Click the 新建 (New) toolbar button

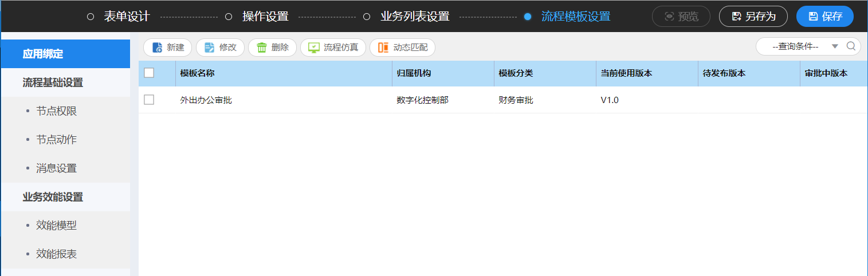(168, 48)
